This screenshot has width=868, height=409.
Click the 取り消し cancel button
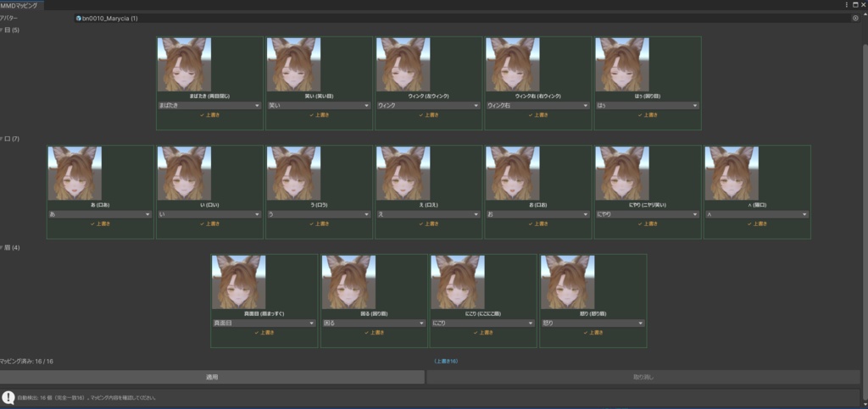(643, 377)
